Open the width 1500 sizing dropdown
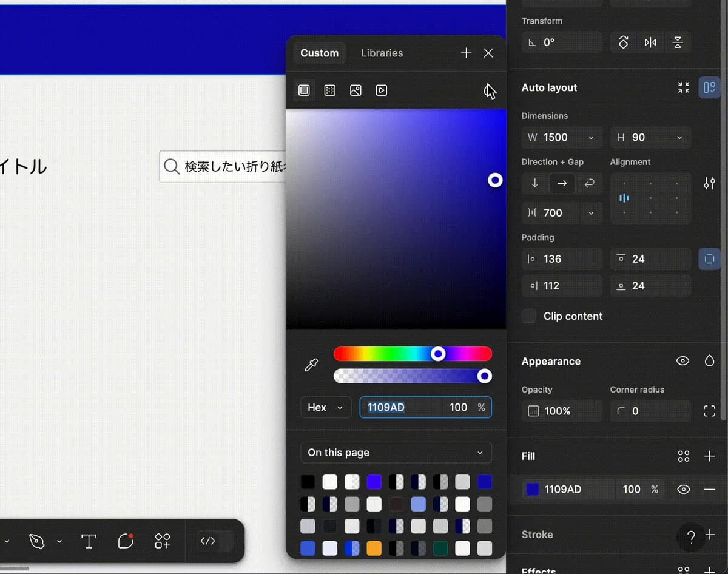This screenshot has width=728, height=574. [x=591, y=138]
